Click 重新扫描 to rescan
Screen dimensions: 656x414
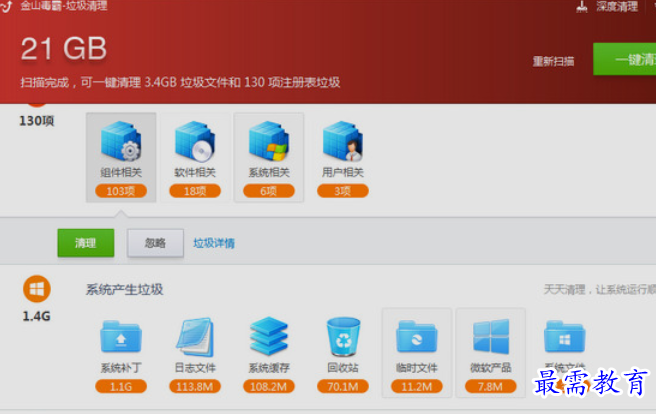[x=553, y=61]
